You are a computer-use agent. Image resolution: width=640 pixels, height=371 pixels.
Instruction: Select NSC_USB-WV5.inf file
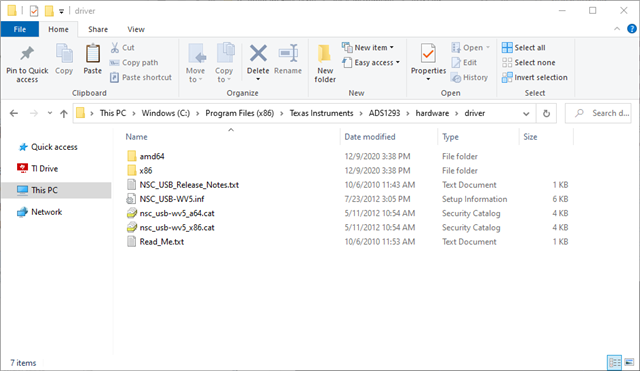coord(172,199)
